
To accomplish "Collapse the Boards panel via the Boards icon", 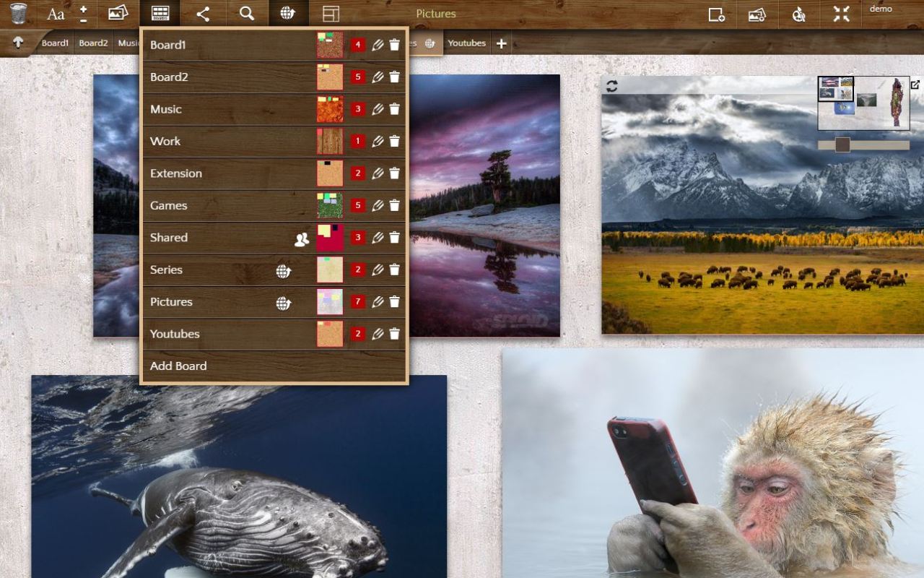I will click(x=160, y=13).
